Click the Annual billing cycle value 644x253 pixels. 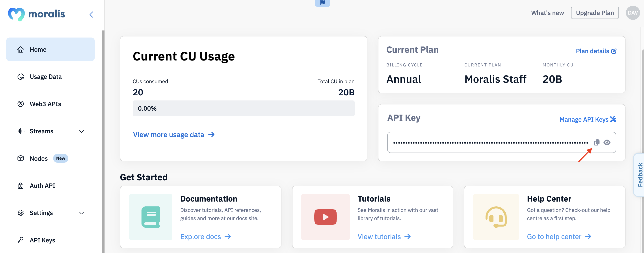click(x=404, y=79)
